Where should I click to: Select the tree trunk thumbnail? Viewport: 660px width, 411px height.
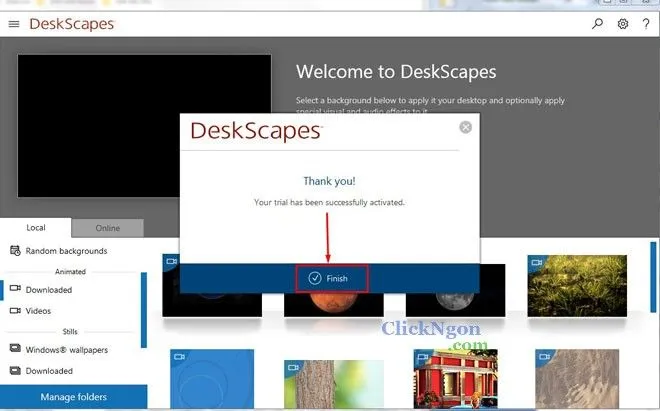(x=334, y=384)
